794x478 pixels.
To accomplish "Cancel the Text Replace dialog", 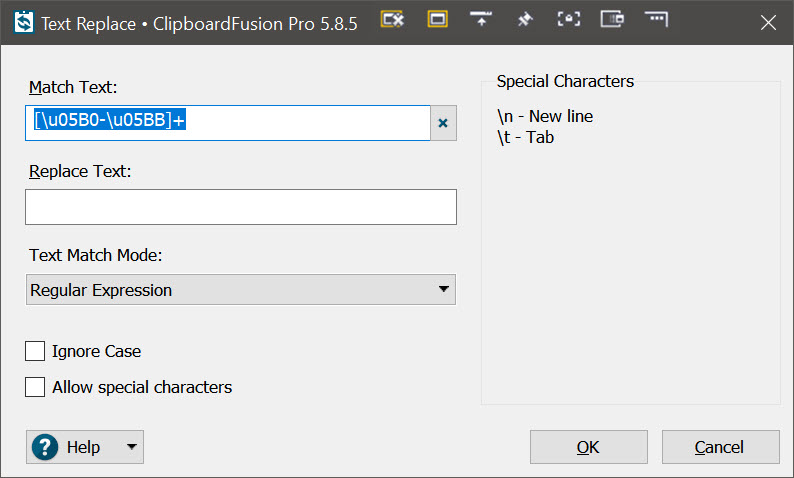I will 720,447.
